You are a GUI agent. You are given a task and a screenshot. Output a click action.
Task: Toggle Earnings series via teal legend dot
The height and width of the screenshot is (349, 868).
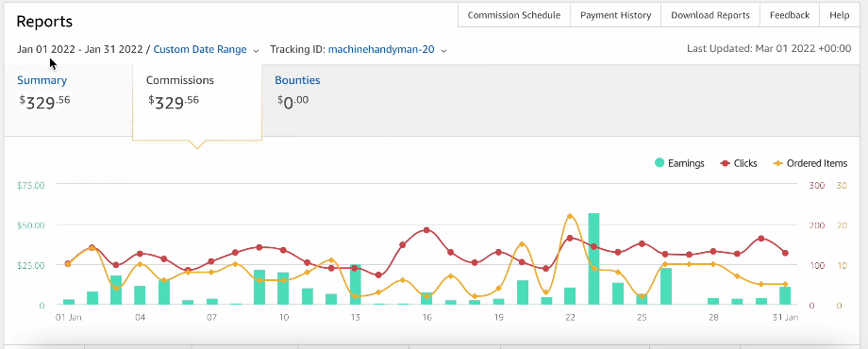659,163
